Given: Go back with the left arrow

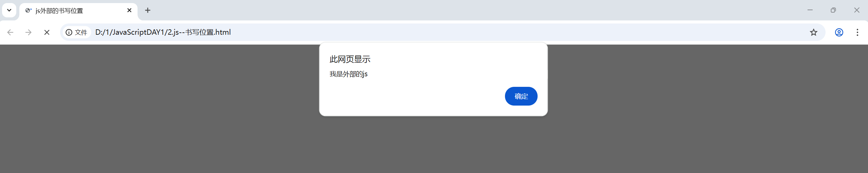Looking at the screenshot, I should pos(10,32).
